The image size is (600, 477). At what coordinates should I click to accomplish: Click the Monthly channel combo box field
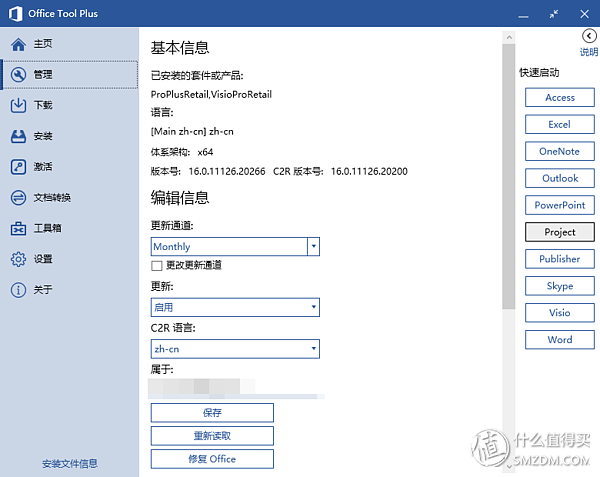click(x=229, y=246)
